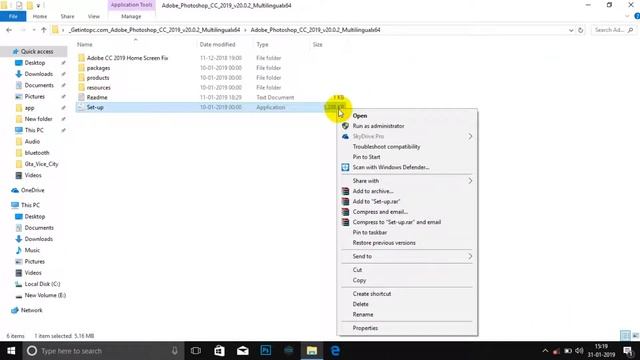Viewport: 640px width, 360px height.
Task: Open the Mail app on taskbar
Action: (x=242, y=351)
